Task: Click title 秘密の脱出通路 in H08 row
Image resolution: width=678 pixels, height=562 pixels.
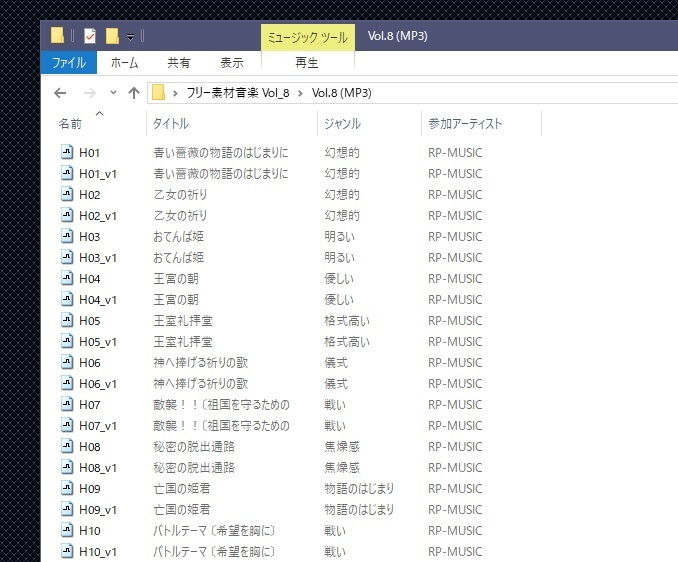Action: [x=194, y=447]
